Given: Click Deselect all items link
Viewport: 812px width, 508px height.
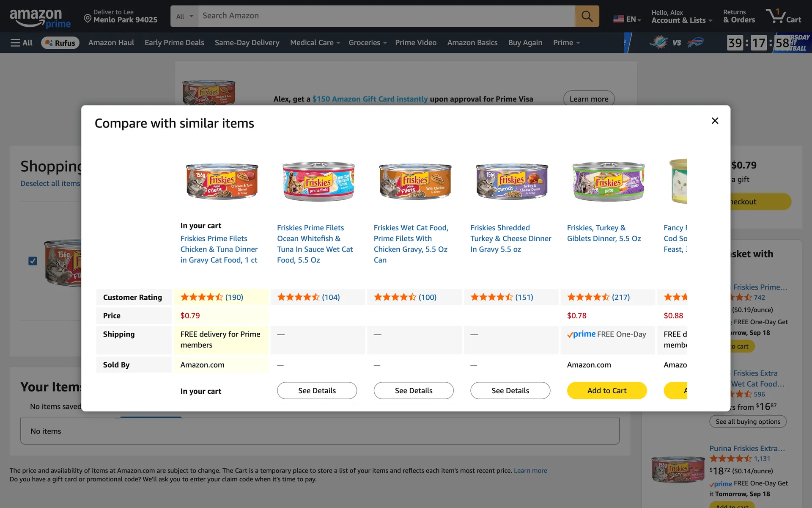Looking at the screenshot, I should click(x=50, y=183).
